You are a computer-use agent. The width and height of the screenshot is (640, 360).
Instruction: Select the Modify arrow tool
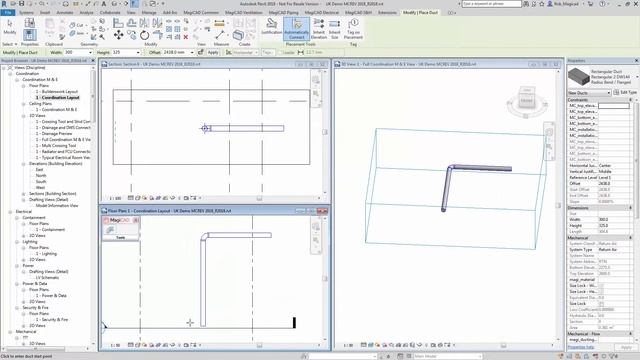click(10, 25)
